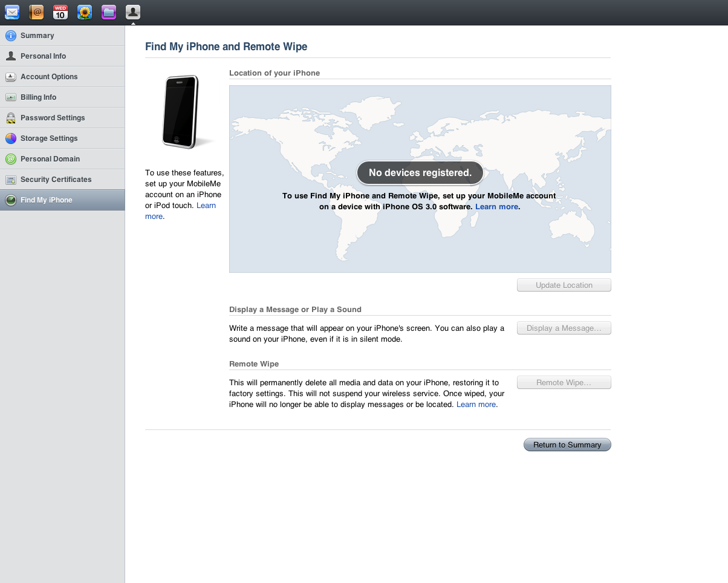
Task: Click the Account Options icon
Action: click(11, 77)
